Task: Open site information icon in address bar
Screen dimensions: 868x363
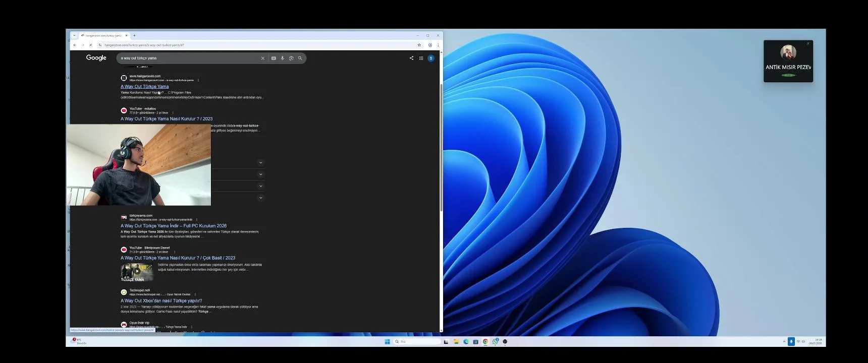Action: (100, 45)
